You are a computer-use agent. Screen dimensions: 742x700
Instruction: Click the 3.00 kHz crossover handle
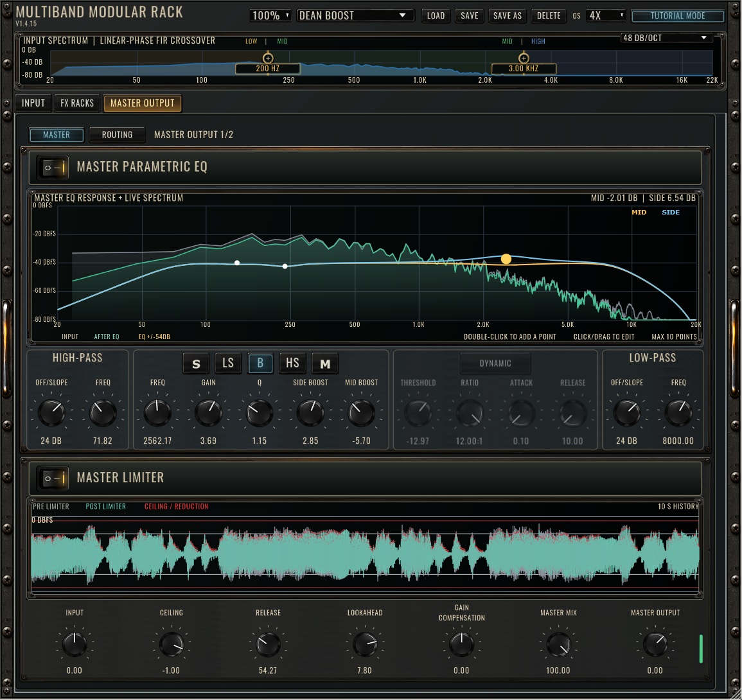tap(524, 58)
